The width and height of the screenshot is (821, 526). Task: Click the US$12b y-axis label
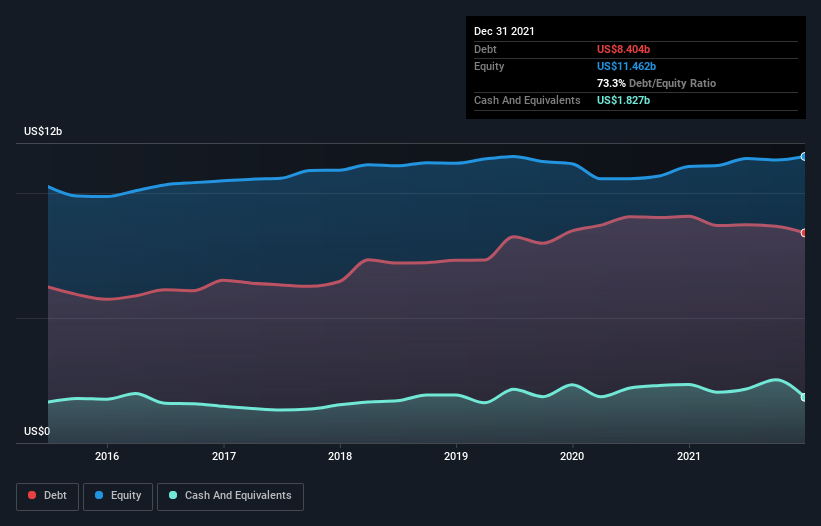(x=43, y=131)
